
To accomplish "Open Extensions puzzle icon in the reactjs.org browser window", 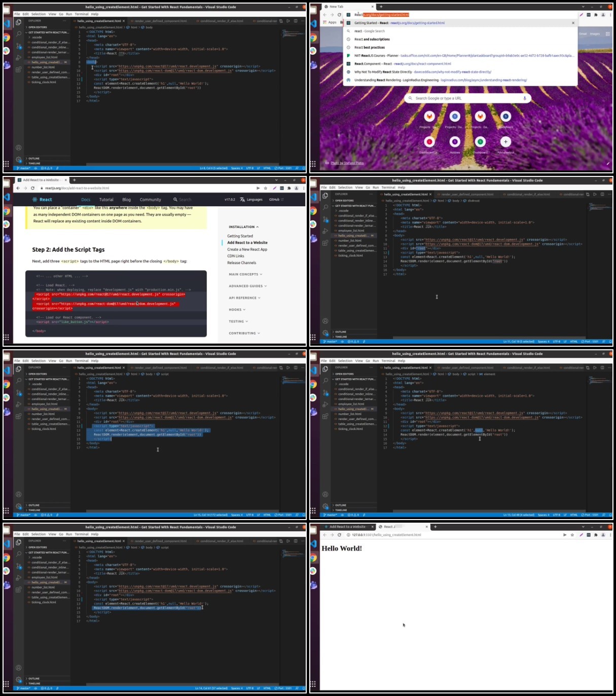I will click(288, 188).
